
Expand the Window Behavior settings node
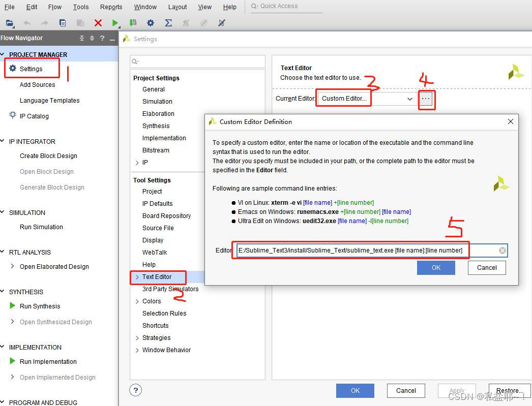(x=137, y=350)
